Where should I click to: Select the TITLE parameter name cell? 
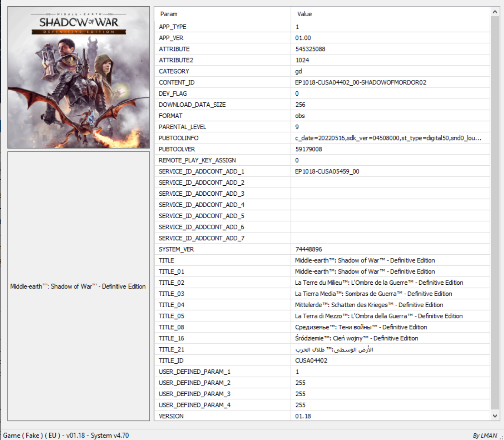click(167, 260)
